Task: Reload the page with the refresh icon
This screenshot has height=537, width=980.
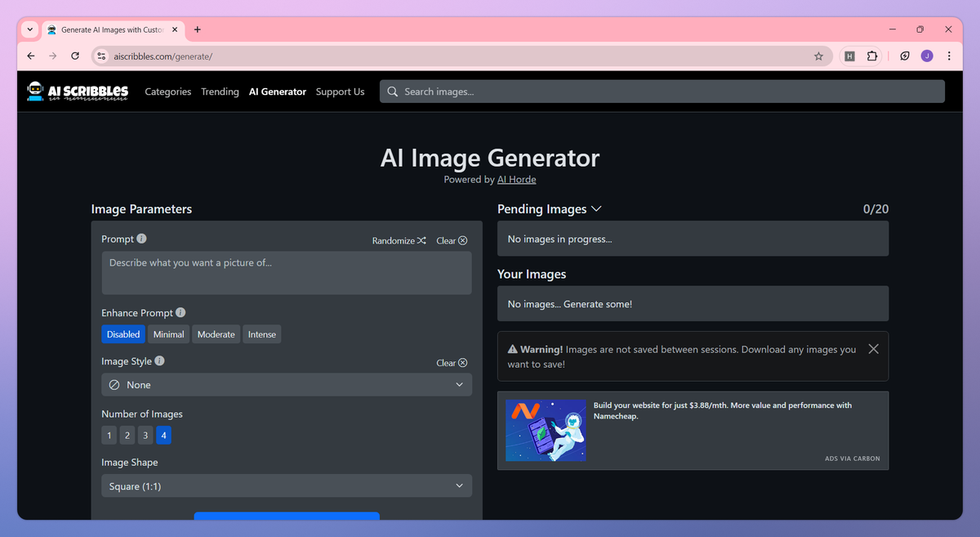Action: (x=75, y=56)
